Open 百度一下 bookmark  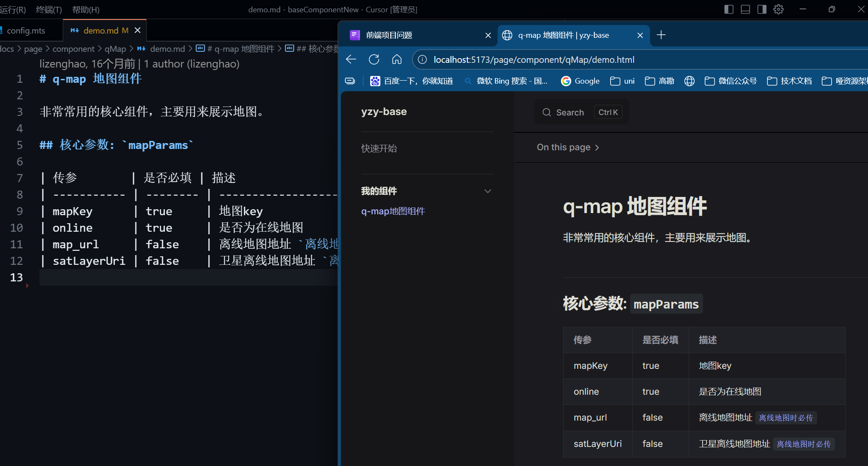coord(411,81)
